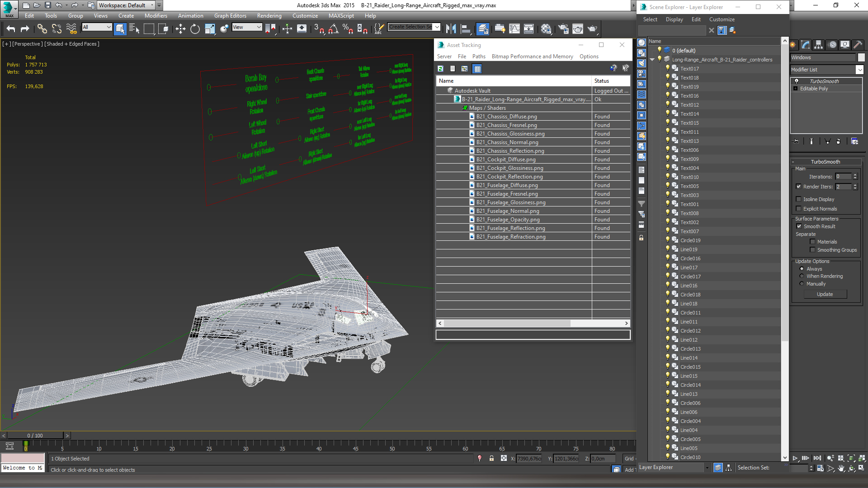The height and width of the screenshot is (488, 868).
Task: Click the Status column header
Action: pyautogui.click(x=611, y=81)
